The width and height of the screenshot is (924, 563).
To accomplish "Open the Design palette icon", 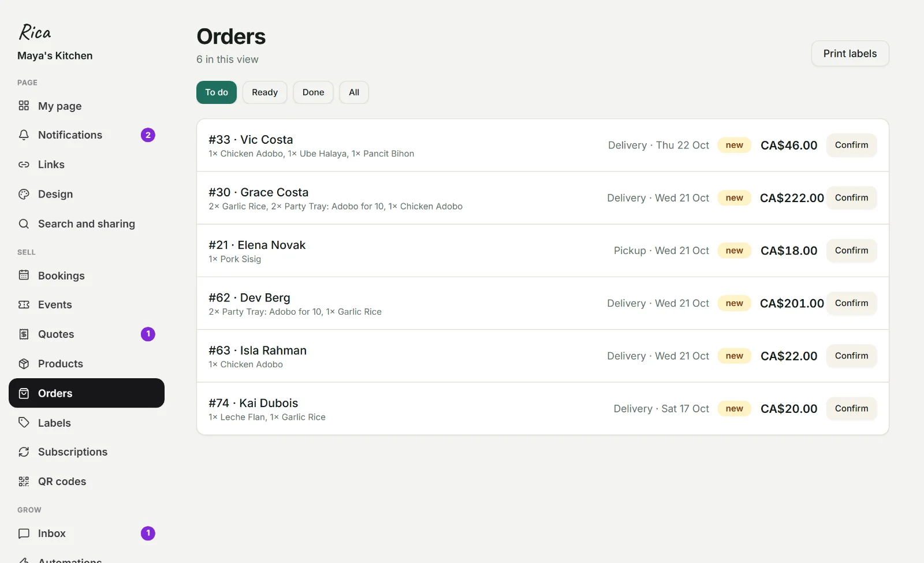I will [24, 194].
